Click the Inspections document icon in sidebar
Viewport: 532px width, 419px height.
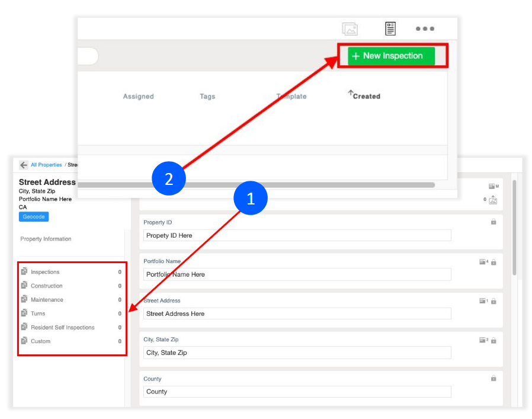tap(24, 271)
